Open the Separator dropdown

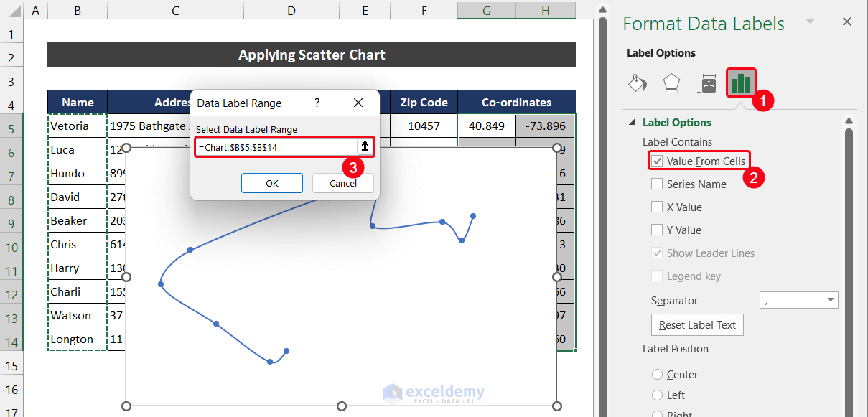(x=831, y=300)
